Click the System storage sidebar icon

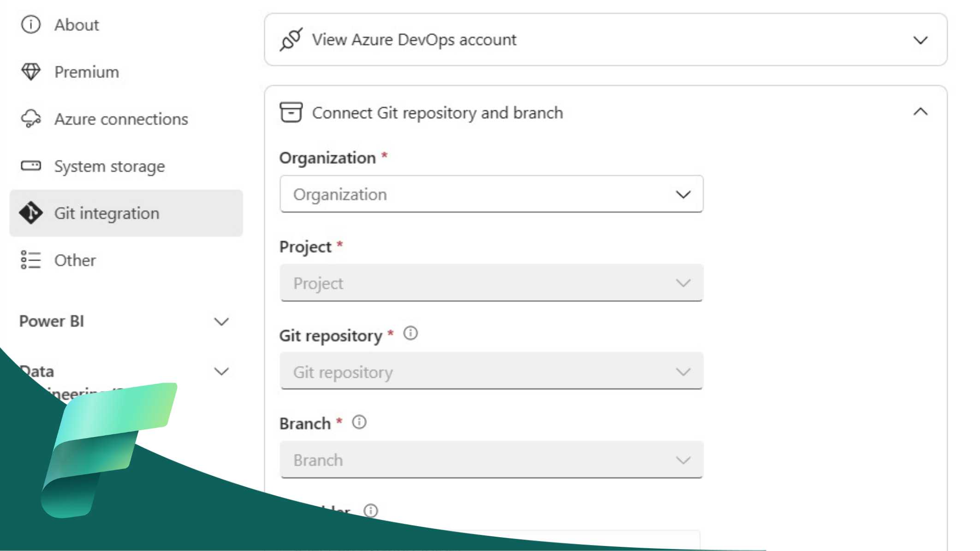pyautogui.click(x=30, y=166)
